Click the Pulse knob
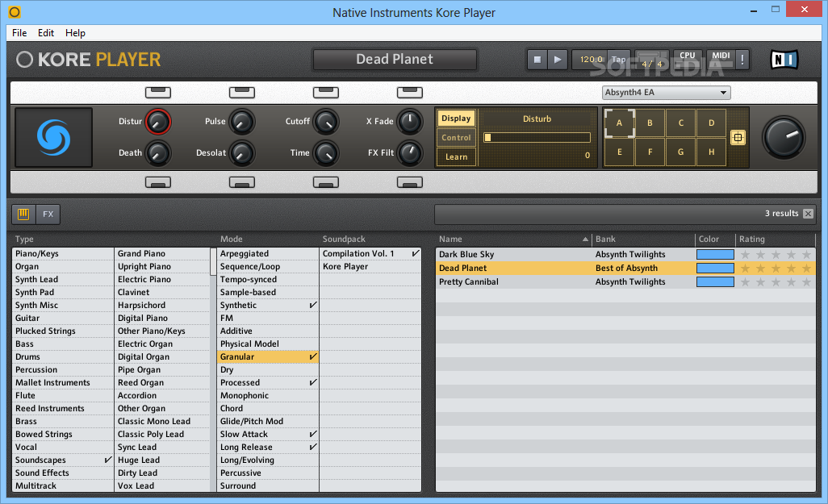The image size is (828, 504). coord(242,122)
